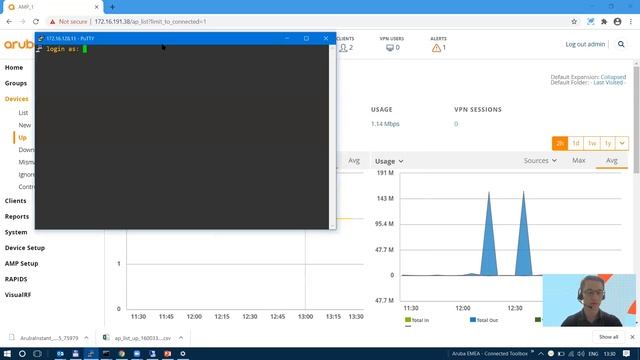Open Task View on the taskbar
The image size is (640, 360).
(37, 353)
